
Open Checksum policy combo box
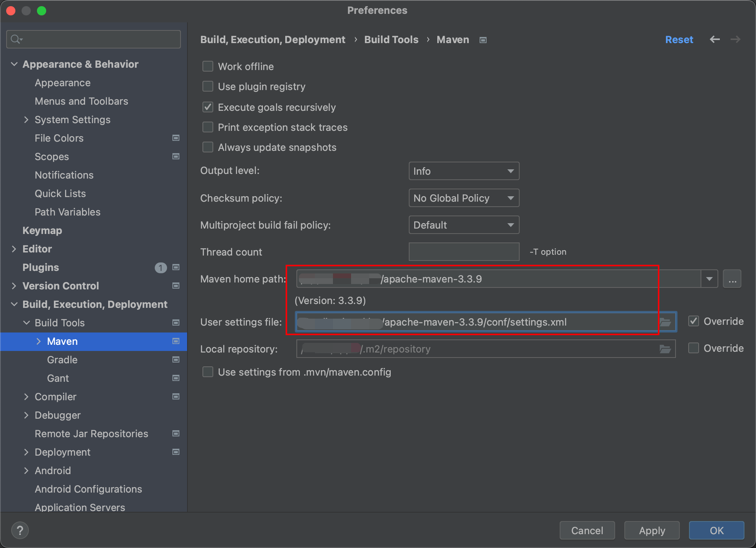point(464,198)
